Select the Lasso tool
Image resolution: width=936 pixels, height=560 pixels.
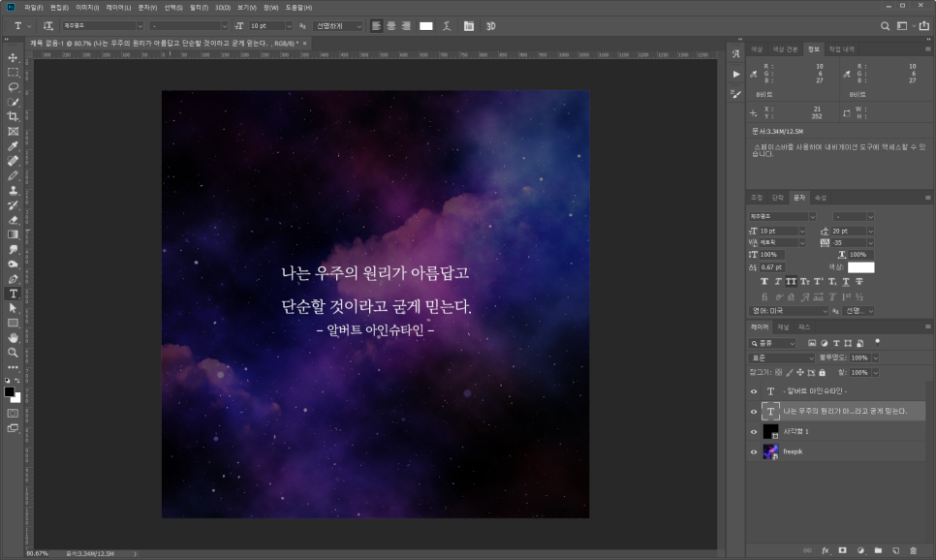13,87
